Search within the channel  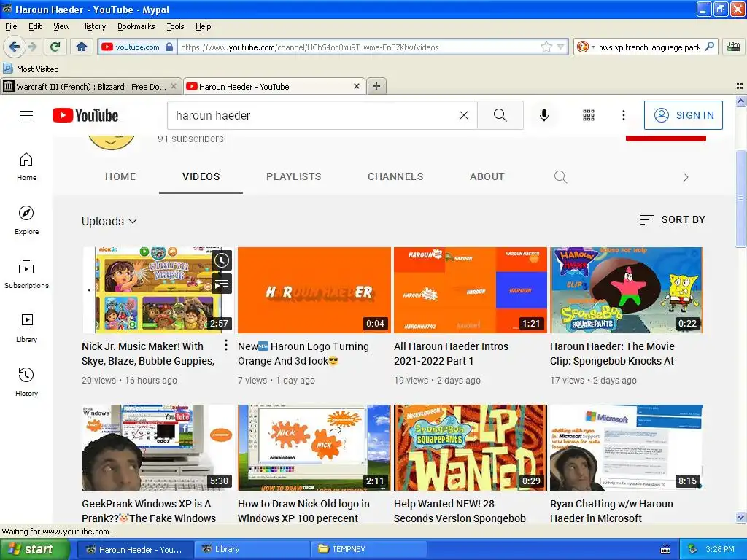561,177
